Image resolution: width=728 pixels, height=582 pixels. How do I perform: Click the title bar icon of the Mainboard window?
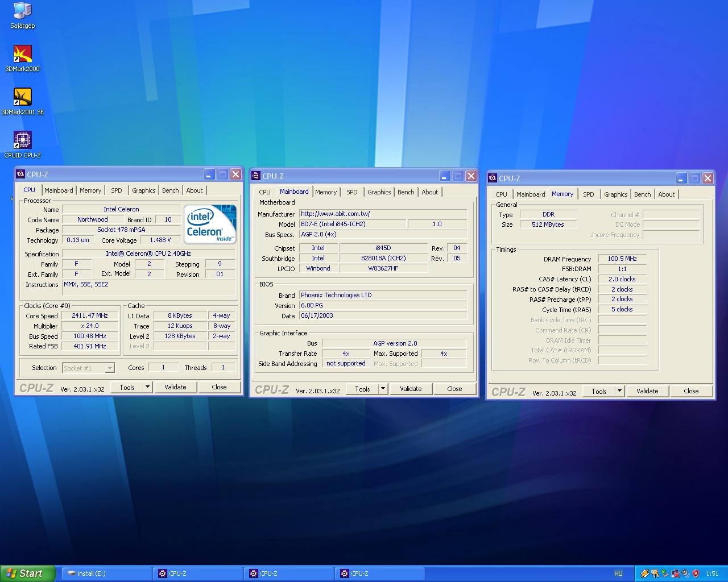256,176
